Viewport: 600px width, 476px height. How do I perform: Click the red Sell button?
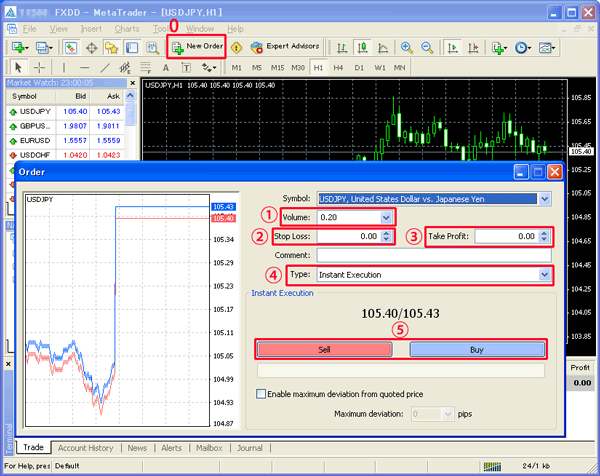click(x=324, y=349)
